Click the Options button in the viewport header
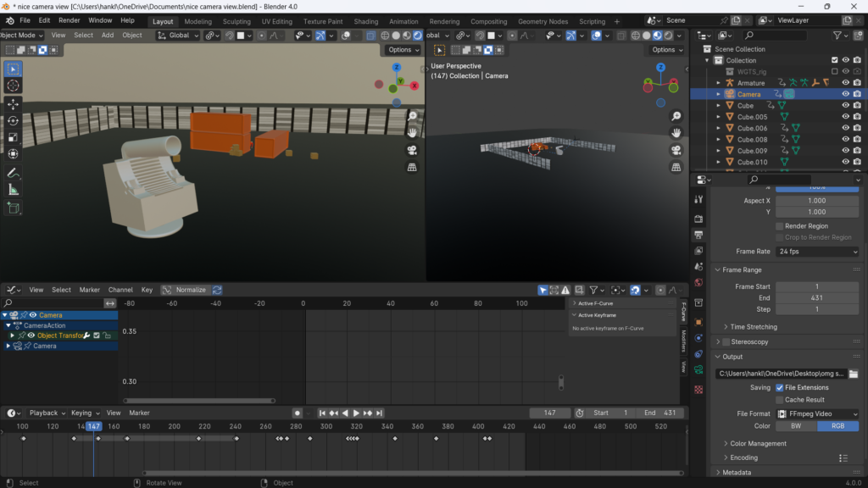The height and width of the screenshot is (488, 868). [x=403, y=49]
